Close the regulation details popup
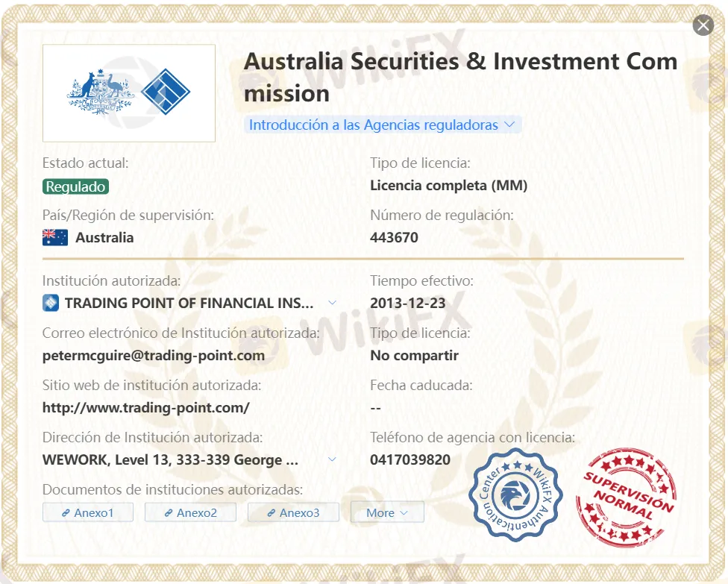Viewport: 728px width, 584px height. [x=703, y=25]
